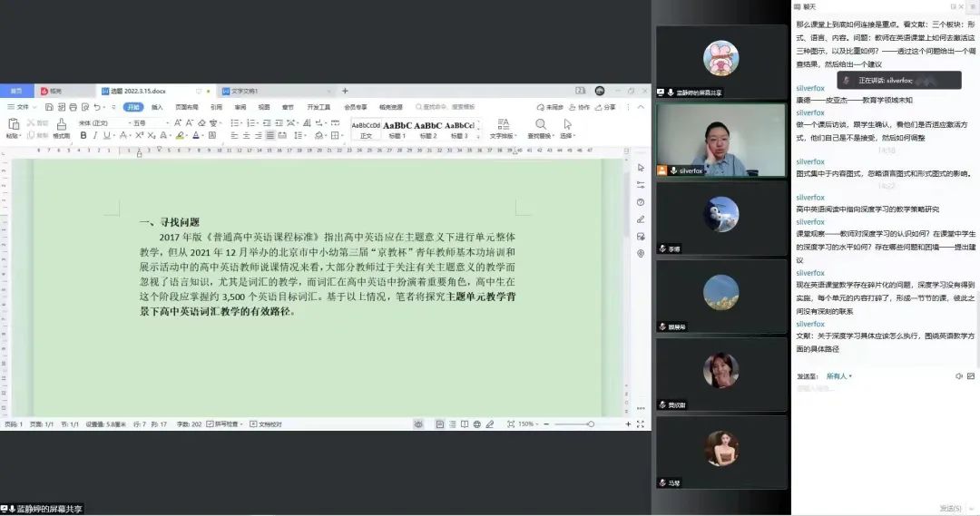Click the Text Layout (文字排版) icon

click(x=502, y=125)
